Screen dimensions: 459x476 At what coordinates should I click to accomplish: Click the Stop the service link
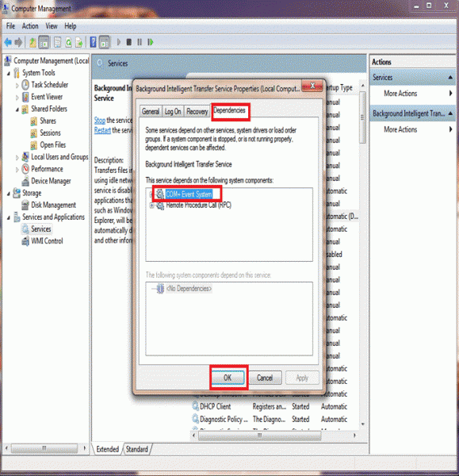(x=100, y=121)
